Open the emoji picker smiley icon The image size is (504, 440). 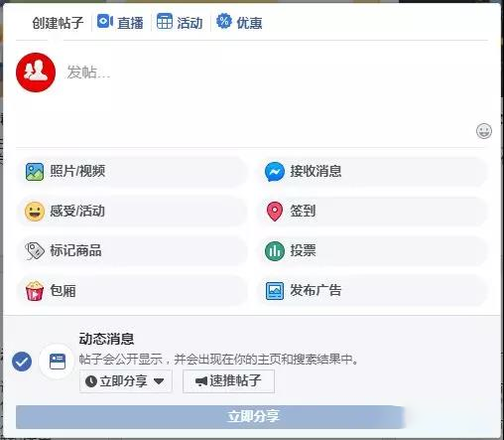(x=484, y=131)
